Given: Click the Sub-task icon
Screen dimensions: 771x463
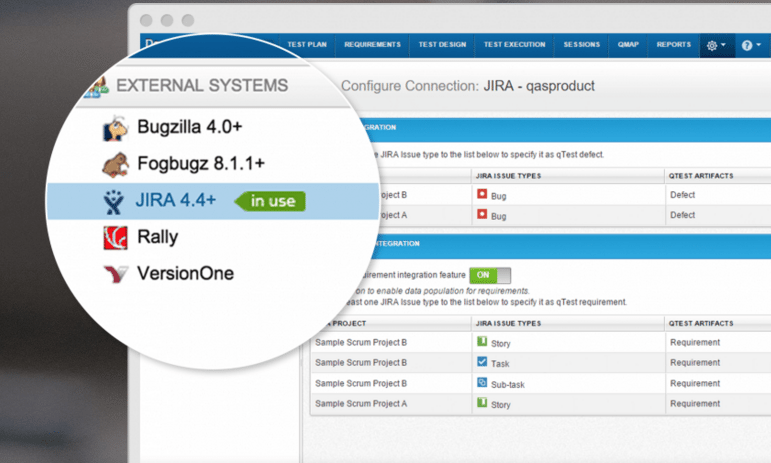Looking at the screenshot, I should pos(482,382).
